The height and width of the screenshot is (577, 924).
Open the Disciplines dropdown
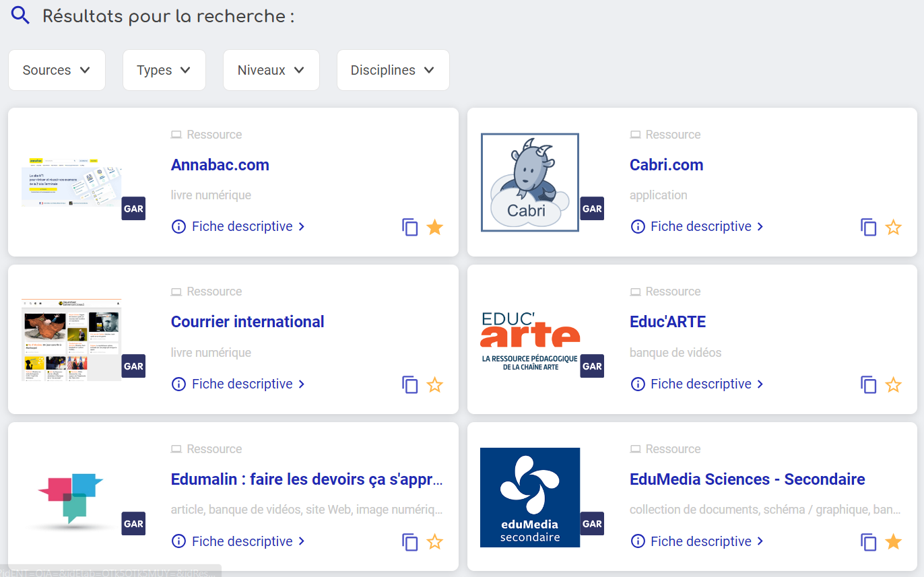click(393, 69)
